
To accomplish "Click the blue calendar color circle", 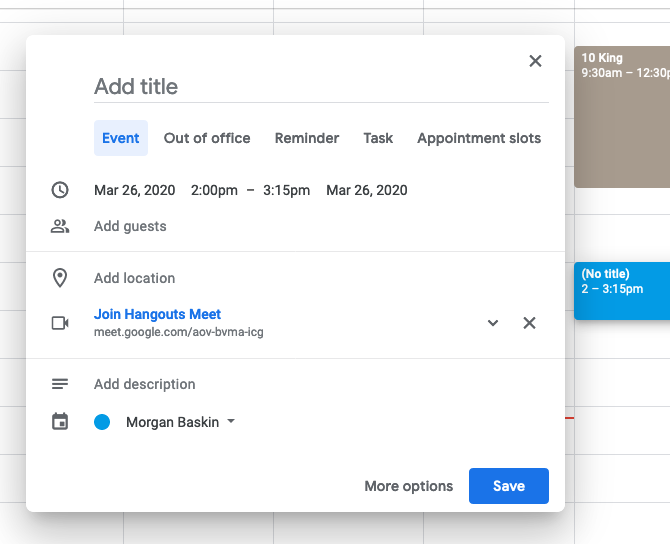I will click(x=102, y=422).
